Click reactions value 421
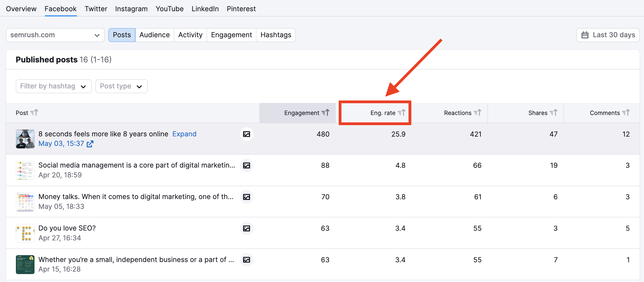 click(476, 134)
